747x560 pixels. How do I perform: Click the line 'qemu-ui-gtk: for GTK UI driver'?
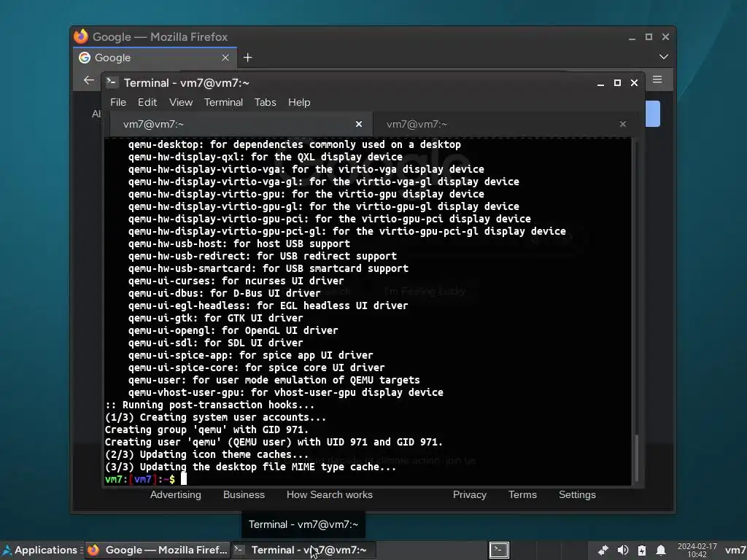coord(215,318)
